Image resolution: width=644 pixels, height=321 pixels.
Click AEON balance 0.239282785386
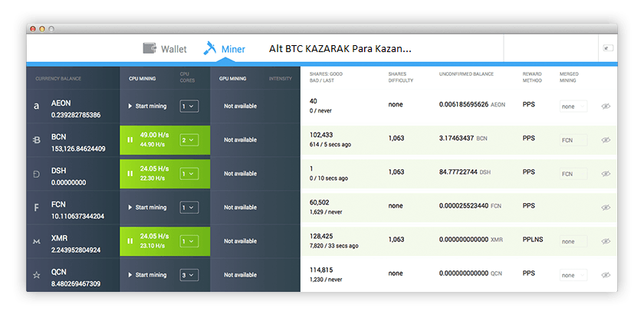pos(76,116)
